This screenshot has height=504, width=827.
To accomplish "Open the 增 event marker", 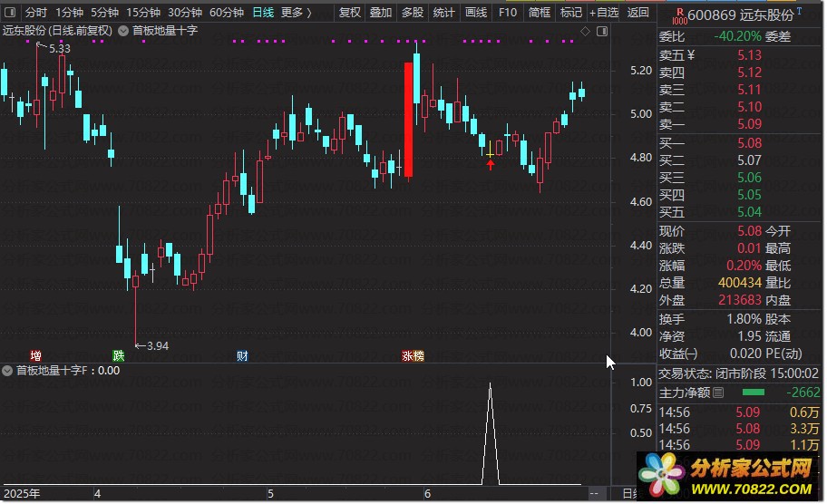I will (x=35, y=356).
